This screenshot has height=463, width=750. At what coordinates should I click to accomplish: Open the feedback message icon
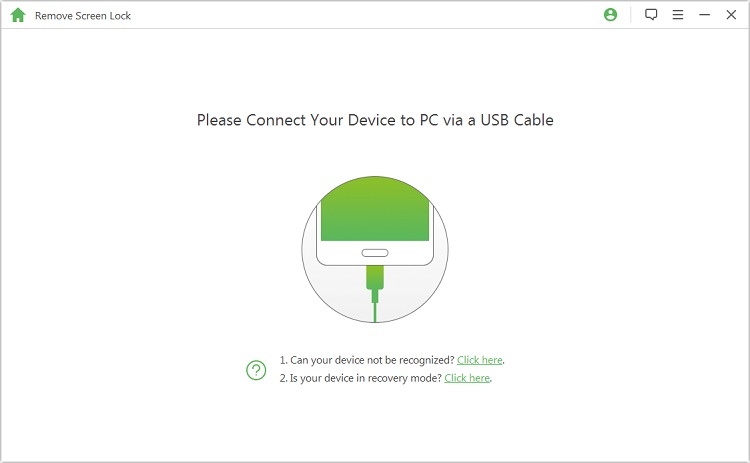pyautogui.click(x=651, y=15)
